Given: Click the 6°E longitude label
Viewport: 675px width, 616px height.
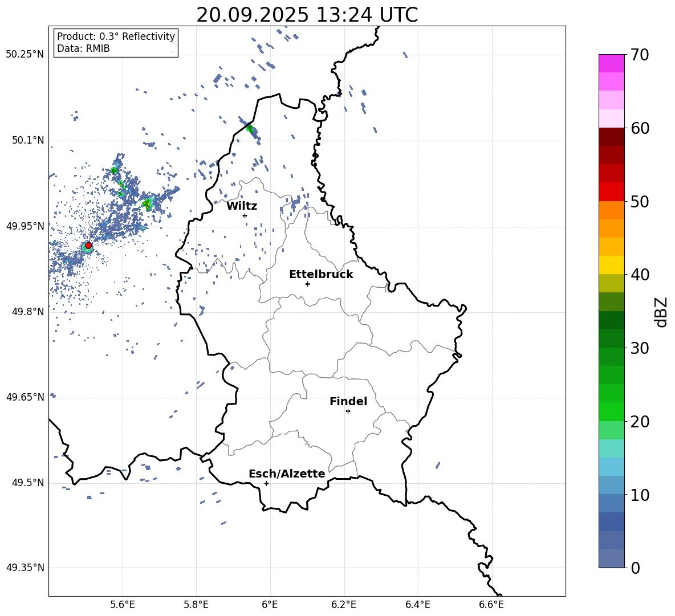Looking at the screenshot, I should [270, 605].
